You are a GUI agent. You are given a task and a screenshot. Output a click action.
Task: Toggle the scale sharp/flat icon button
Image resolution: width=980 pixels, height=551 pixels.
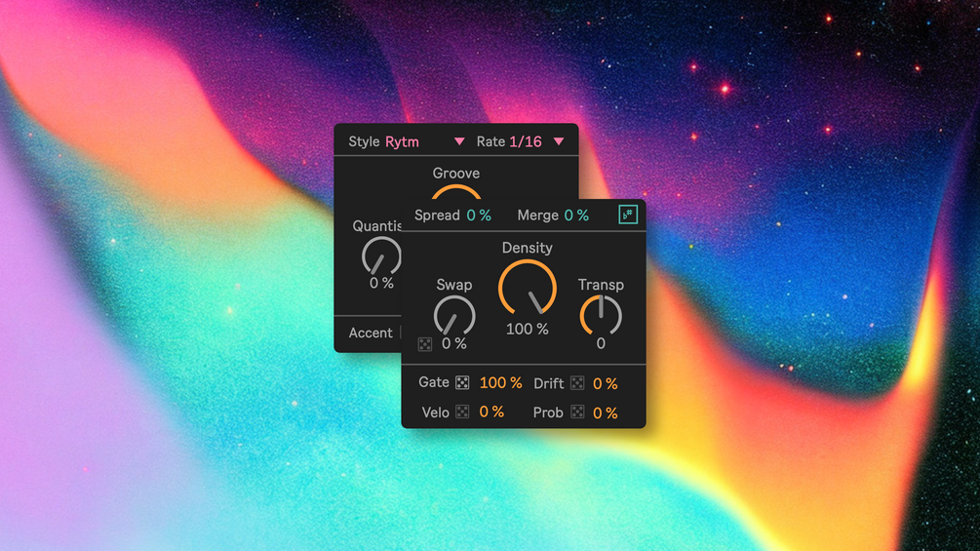[x=628, y=215]
